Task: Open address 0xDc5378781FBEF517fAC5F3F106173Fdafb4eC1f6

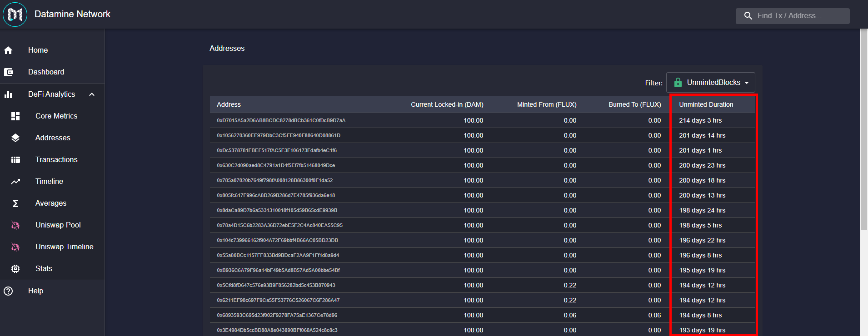Action: 277,150
